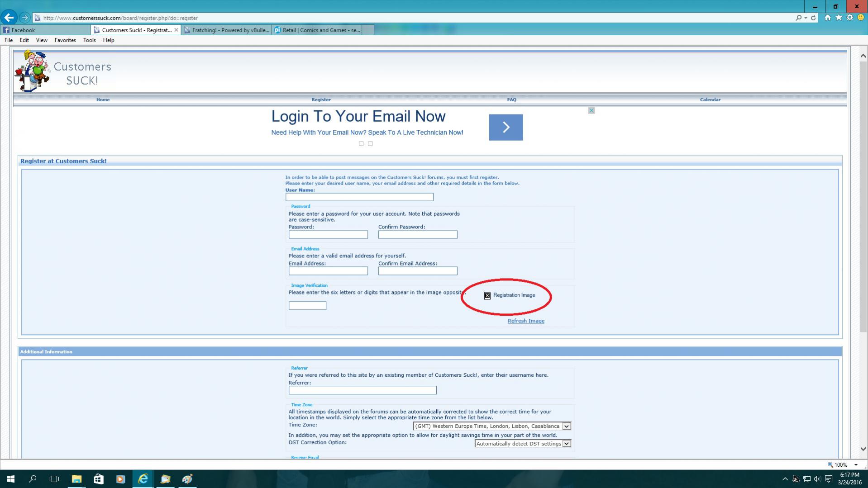Image resolution: width=868 pixels, height=488 pixels.
Task: Expand the DST Correction Option dropdown
Action: (x=566, y=444)
